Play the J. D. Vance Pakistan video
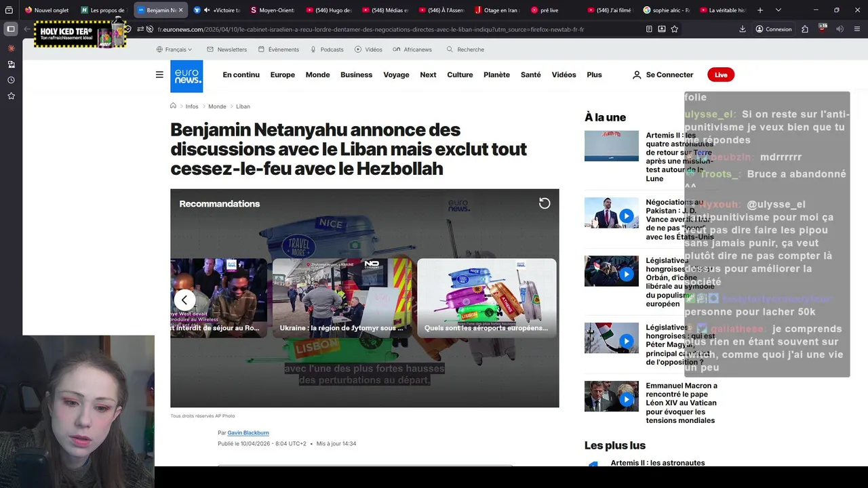Viewport: 868px width, 488px height. [626, 216]
